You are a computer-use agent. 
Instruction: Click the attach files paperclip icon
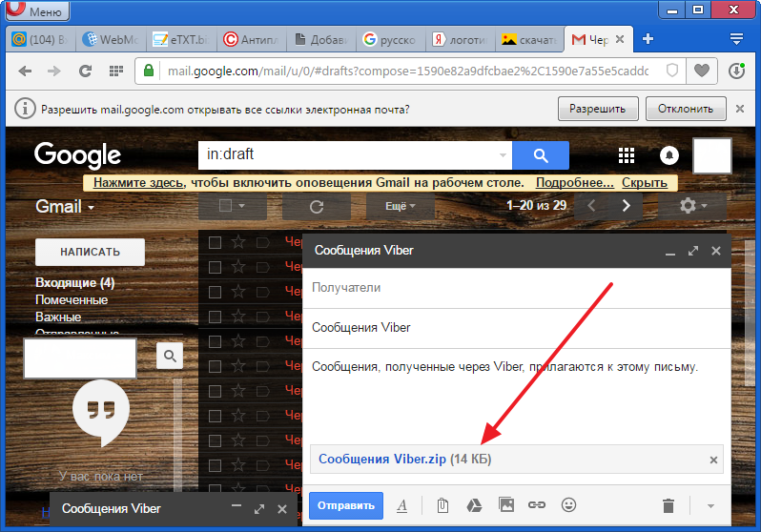(x=442, y=505)
